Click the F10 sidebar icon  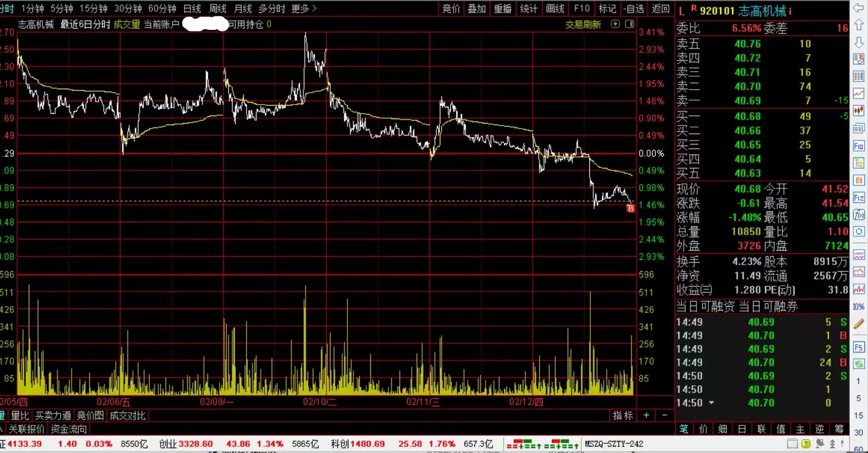(x=859, y=146)
